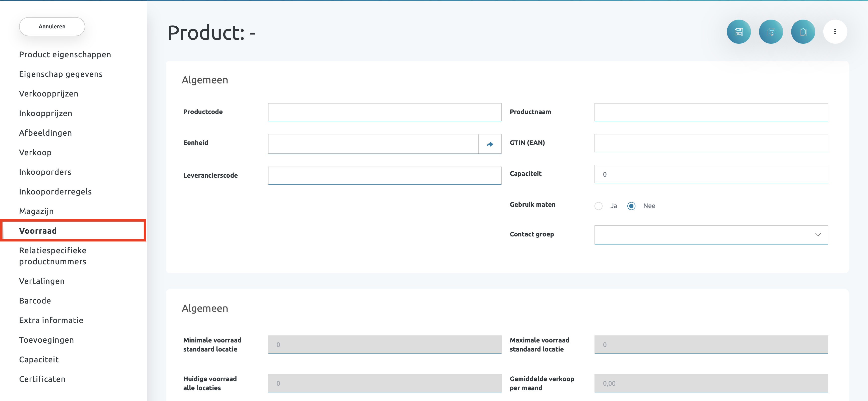The height and width of the screenshot is (401, 868).
Task: Click the Annuleren button
Action: click(x=52, y=26)
